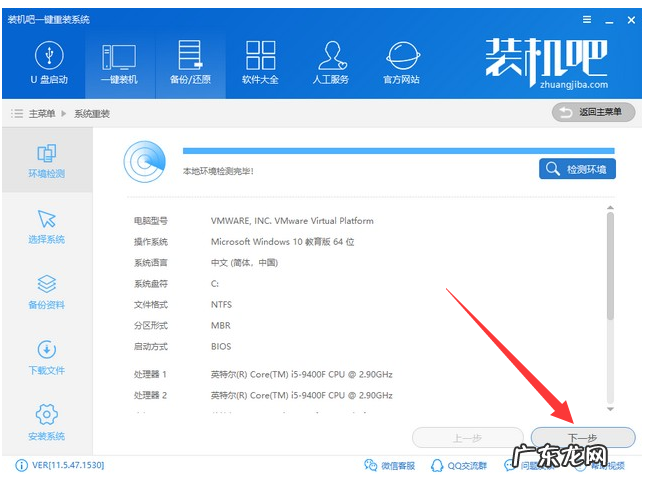Click the 装机吧 zhuangjiba.com logo
646x485 pixels.
tap(547, 63)
